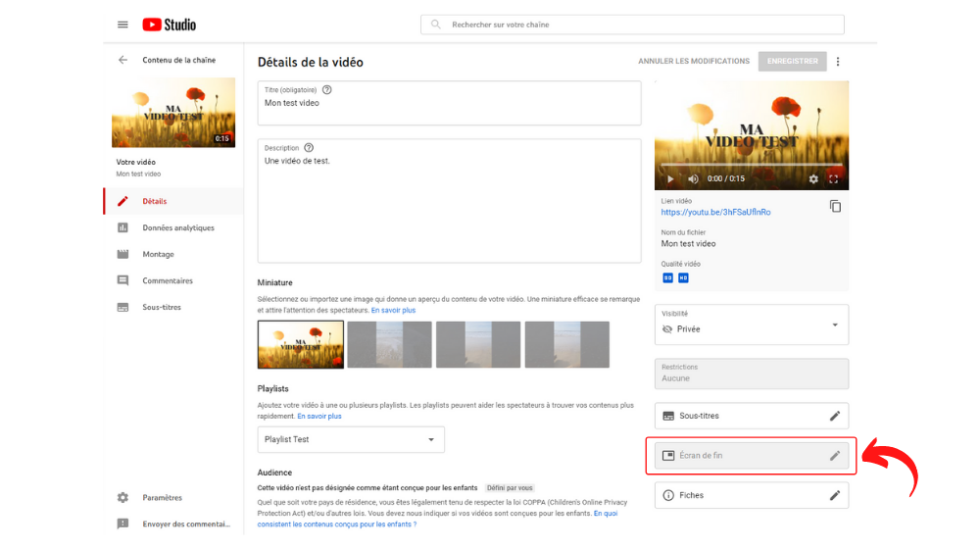This screenshot has height=549, width=980.
Task: Enter fullscreen on video preview
Action: pos(833,178)
